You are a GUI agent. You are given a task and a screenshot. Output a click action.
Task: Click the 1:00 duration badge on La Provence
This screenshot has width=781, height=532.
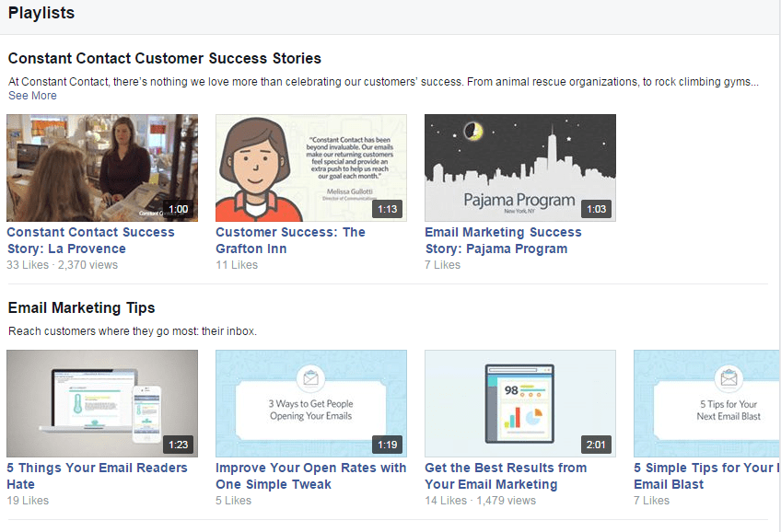pyautogui.click(x=179, y=209)
